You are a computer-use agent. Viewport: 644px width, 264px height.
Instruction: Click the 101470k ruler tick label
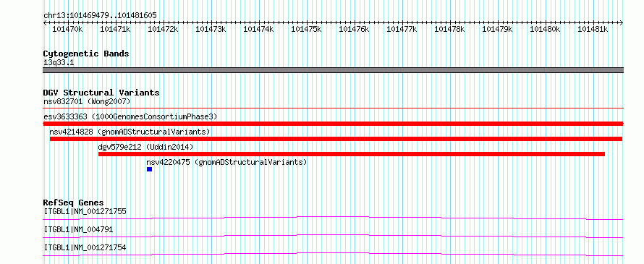coord(67,29)
